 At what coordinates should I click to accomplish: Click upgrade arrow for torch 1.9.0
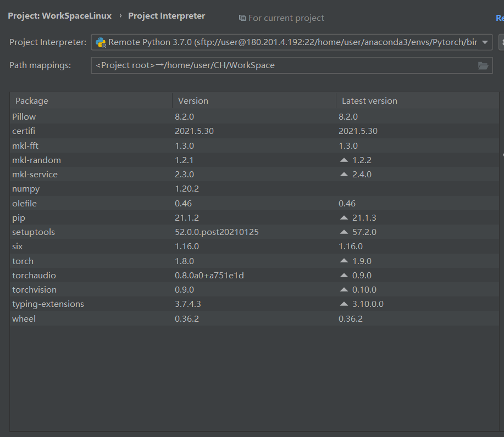click(344, 261)
